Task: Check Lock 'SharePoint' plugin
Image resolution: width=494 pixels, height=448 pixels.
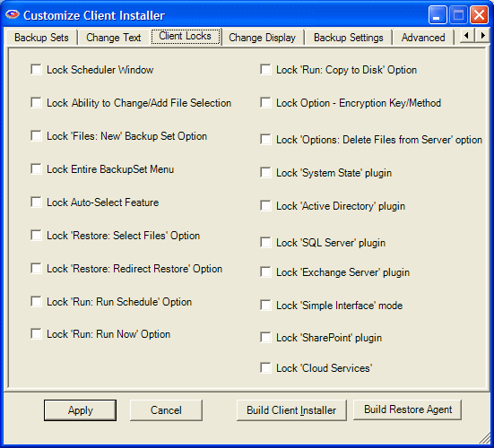Action: click(265, 338)
